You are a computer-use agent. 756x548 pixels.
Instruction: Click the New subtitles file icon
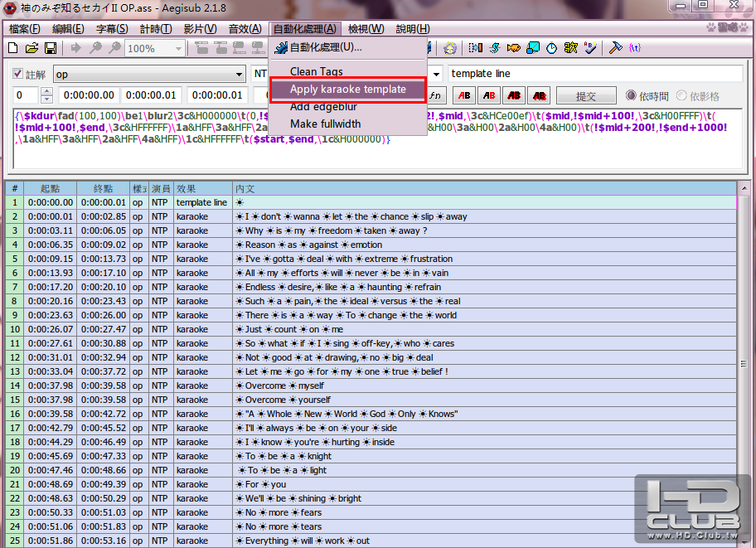pyautogui.click(x=13, y=48)
